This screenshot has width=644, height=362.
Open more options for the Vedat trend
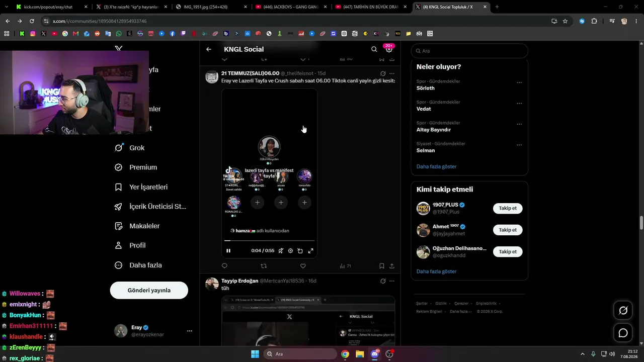coord(519,104)
